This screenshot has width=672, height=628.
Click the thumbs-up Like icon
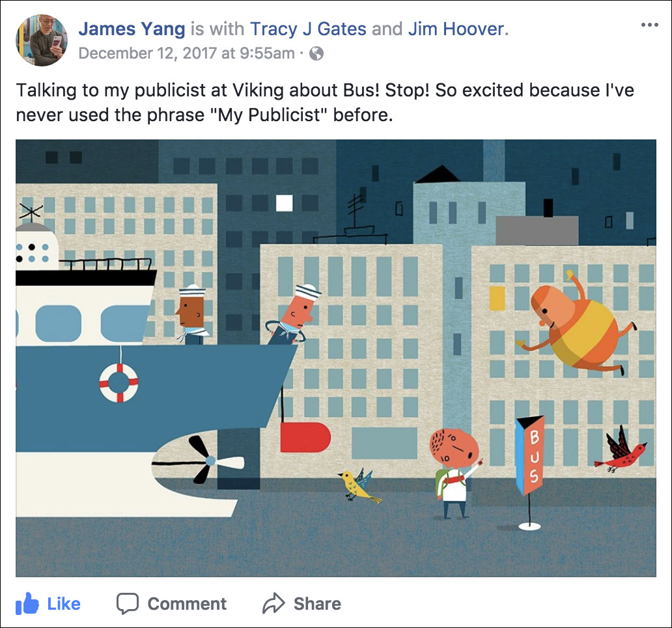(x=27, y=603)
